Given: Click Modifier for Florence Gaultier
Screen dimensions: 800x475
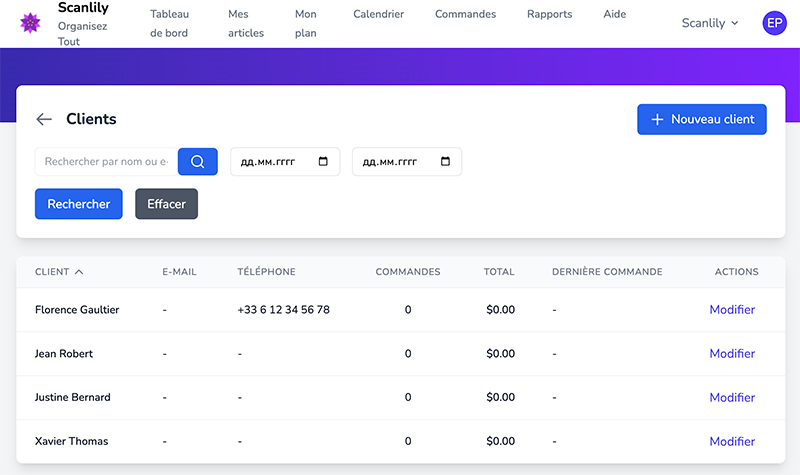Looking at the screenshot, I should click(x=732, y=310).
